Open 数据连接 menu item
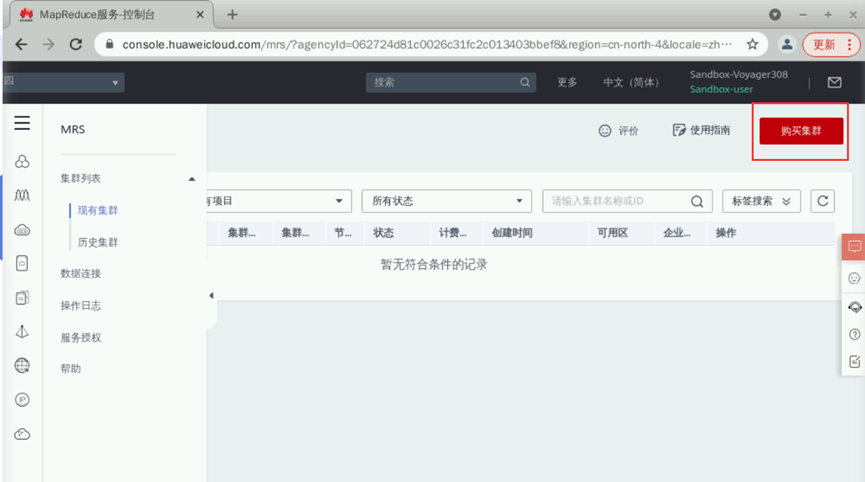 click(81, 273)
